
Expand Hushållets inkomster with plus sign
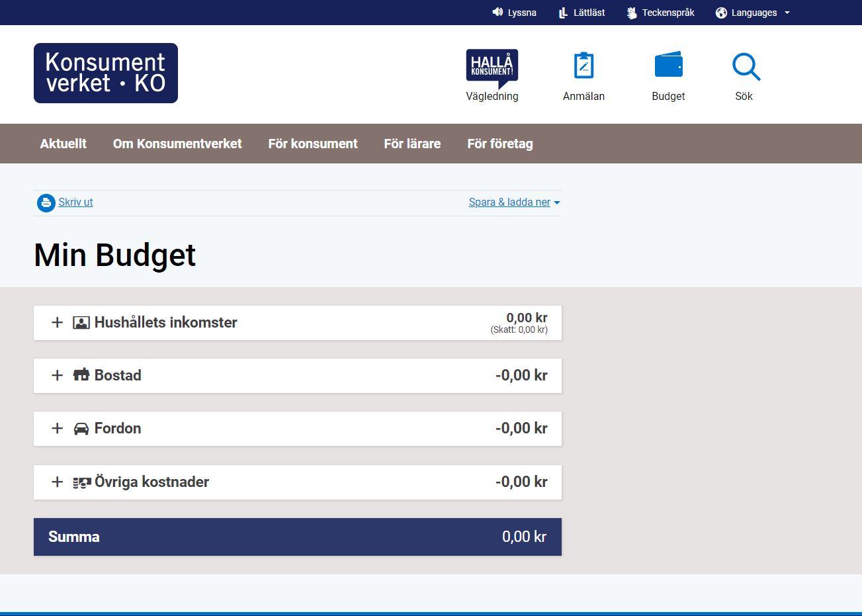pos(58,322)
